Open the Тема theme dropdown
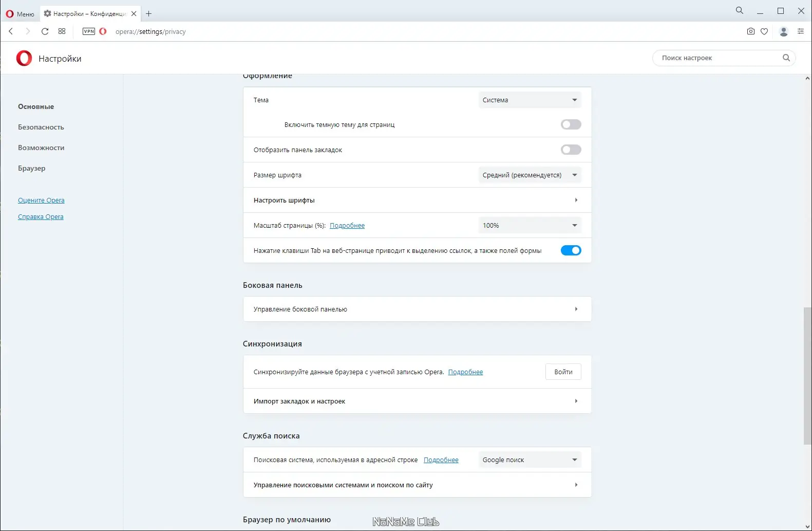 pos(530,100)
